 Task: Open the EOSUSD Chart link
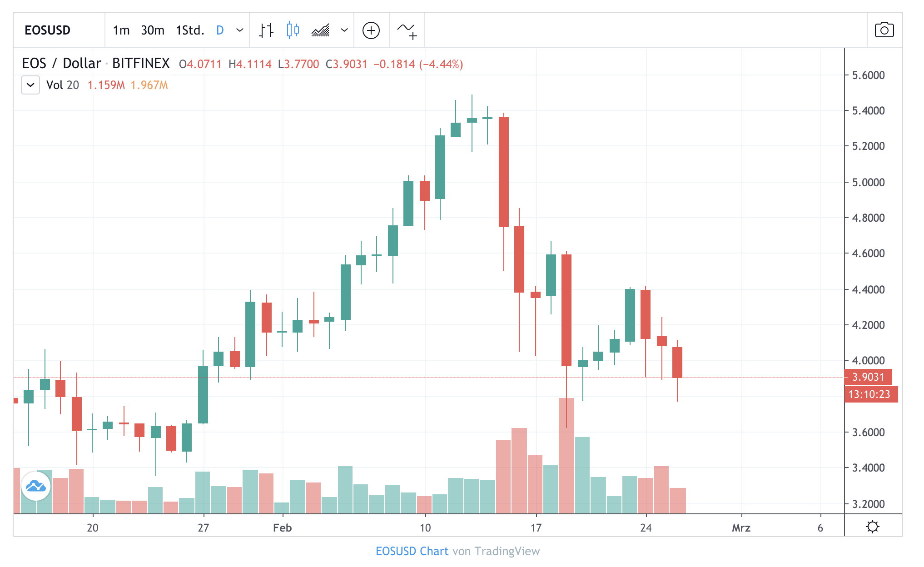(x=412, y=551)
